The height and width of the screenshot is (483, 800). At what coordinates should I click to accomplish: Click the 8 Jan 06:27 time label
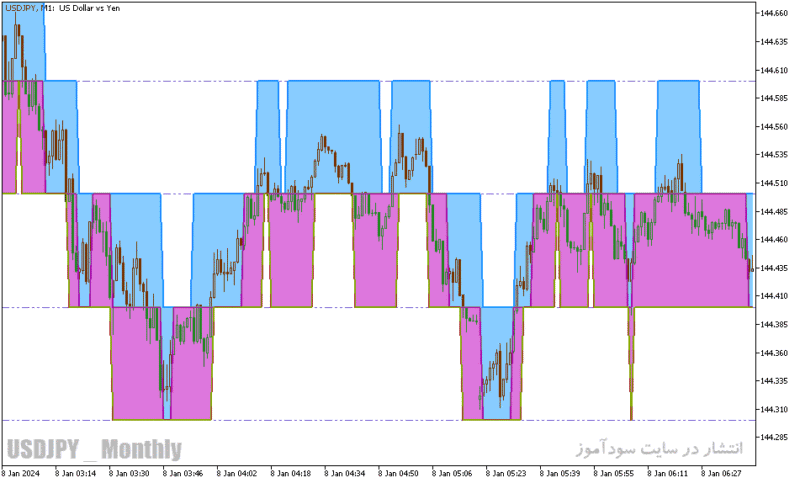[x=721, y=473]
